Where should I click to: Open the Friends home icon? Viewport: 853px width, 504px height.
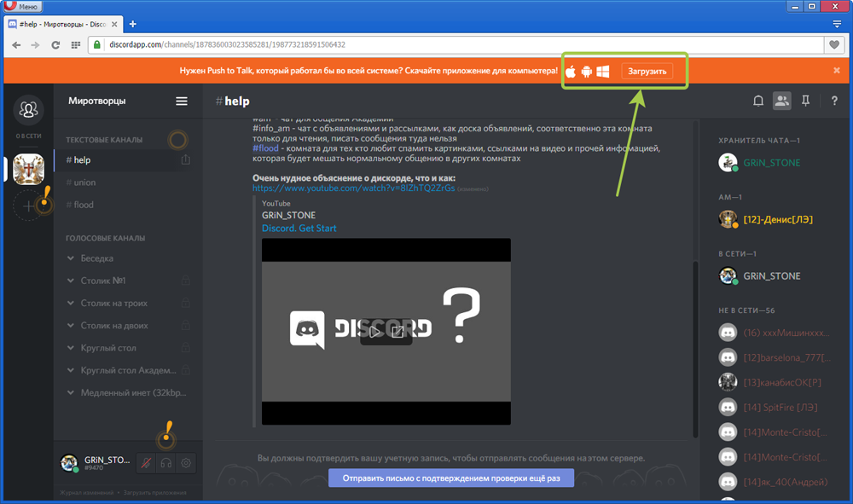28,109
